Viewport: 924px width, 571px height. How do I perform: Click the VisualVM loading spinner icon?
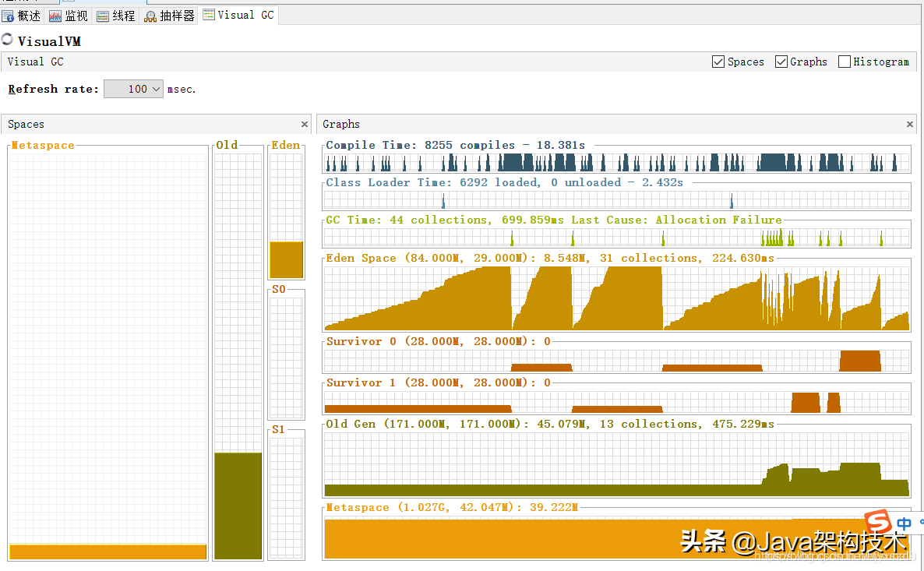click(7, 40)
